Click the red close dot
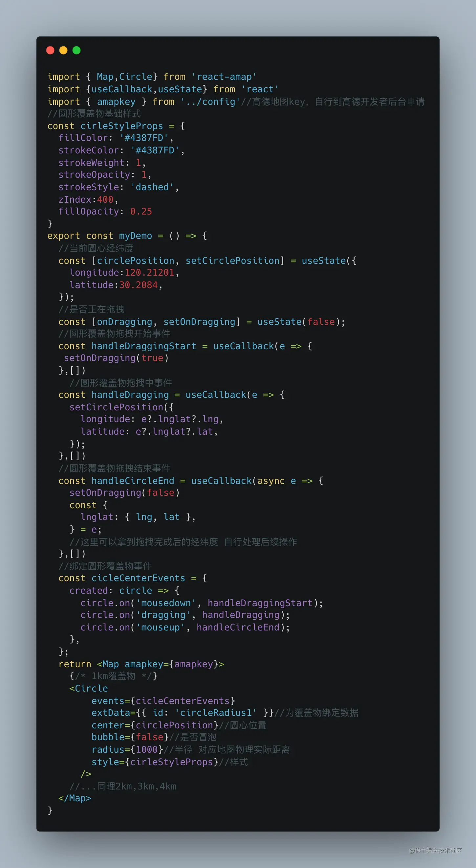 (x=50, y=50)
